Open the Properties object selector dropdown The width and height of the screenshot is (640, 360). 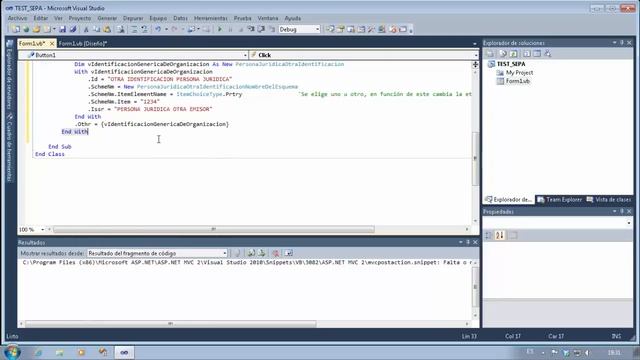tap(629, 223)
